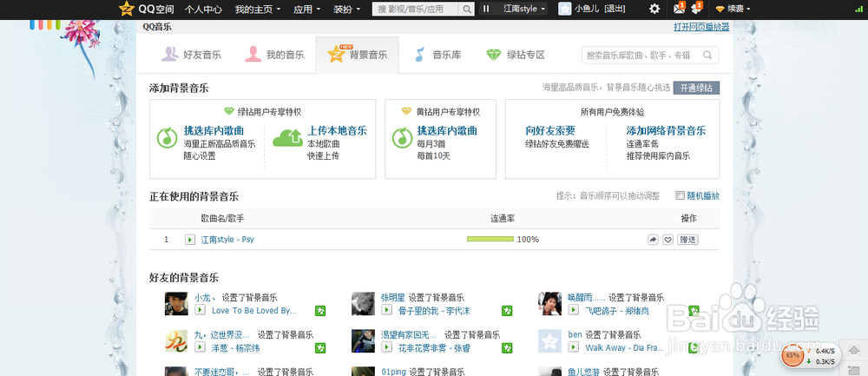
Task: Share the 江南style song via arrow icon
Action: point(654,239)
